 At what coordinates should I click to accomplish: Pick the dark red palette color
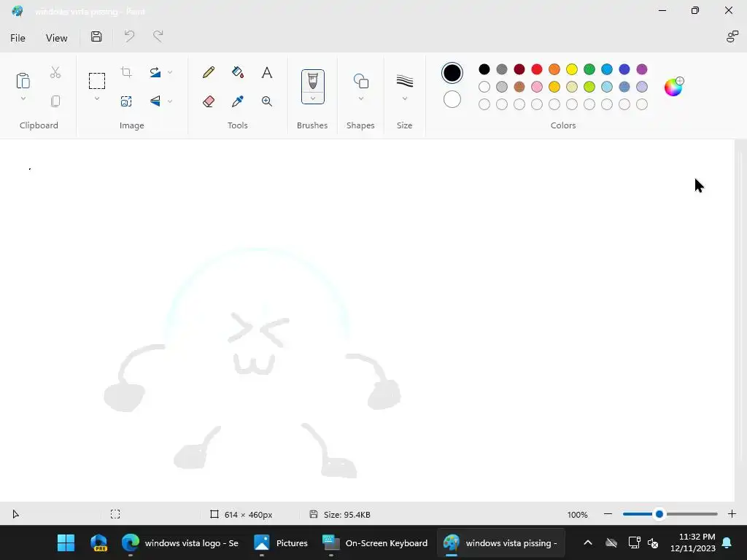(x=519, y=69)
